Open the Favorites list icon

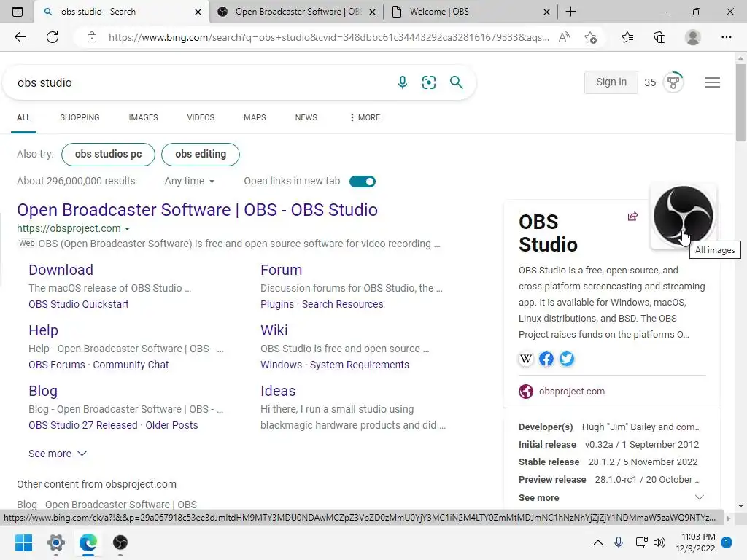[x=627, y=37]
